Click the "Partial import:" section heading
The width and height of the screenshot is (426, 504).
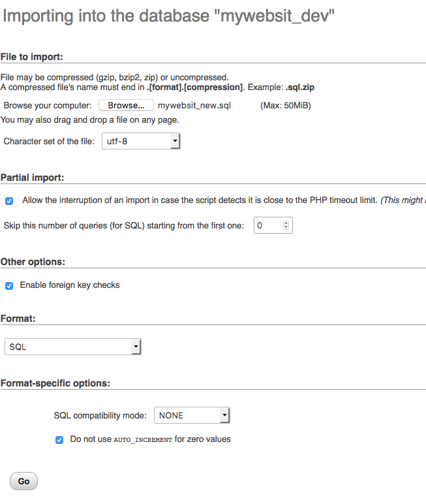32,177
